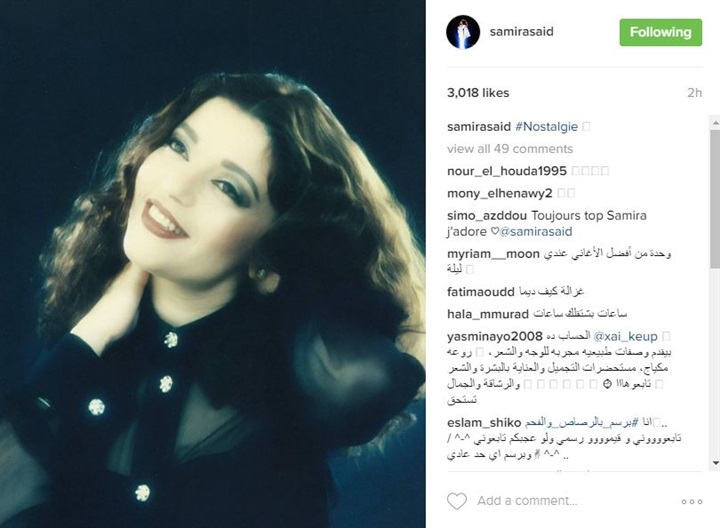Visit eslam_shiko profile

click(484, 422)
